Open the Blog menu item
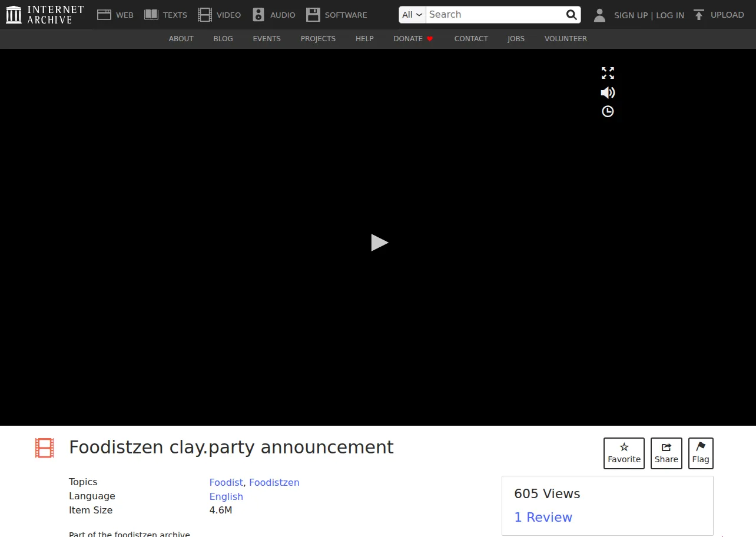756x537 pixels. [223, 39]
